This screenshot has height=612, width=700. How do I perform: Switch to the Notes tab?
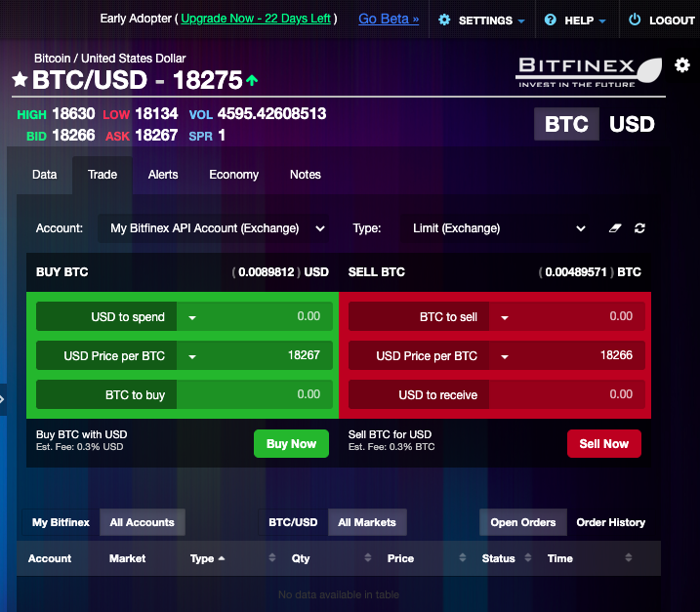pos(306,175)
